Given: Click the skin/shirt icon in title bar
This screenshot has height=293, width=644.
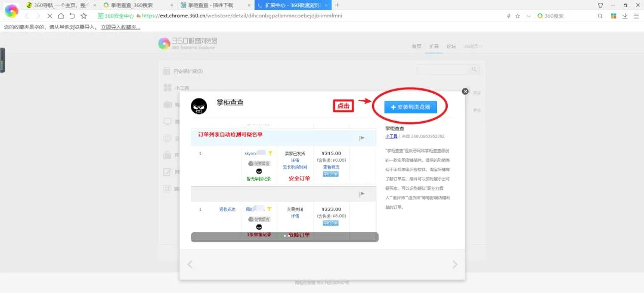Looking at the screenshot, I should click(x=600, y=5).
